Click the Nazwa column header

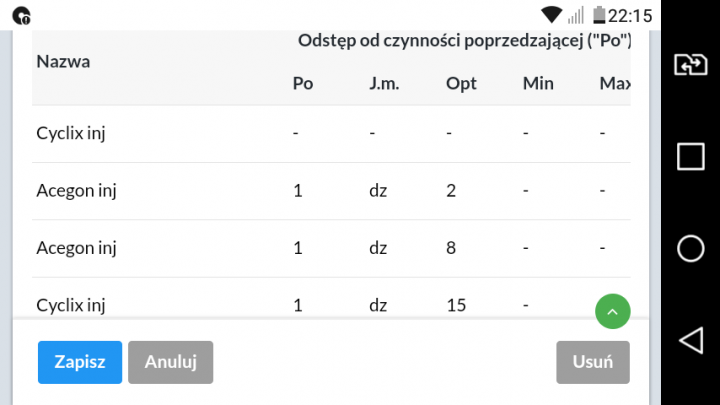click(64, 61)
